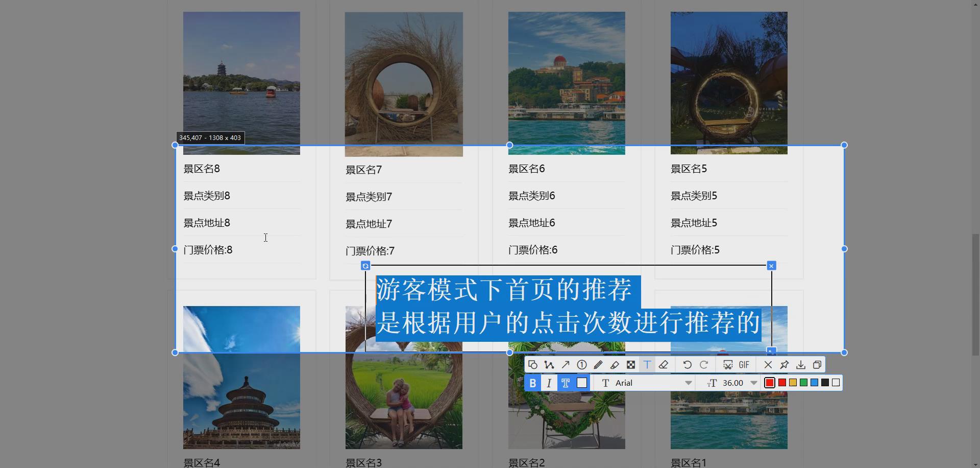Select the shapes drawing tool

pos(533,365)
